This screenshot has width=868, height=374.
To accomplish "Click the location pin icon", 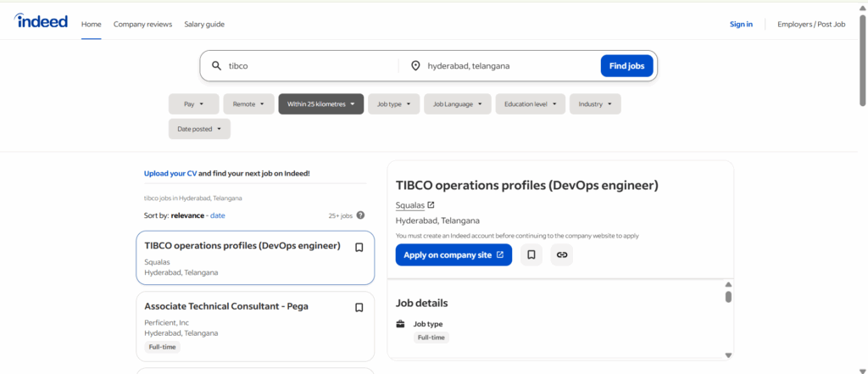I will (415, 66).
